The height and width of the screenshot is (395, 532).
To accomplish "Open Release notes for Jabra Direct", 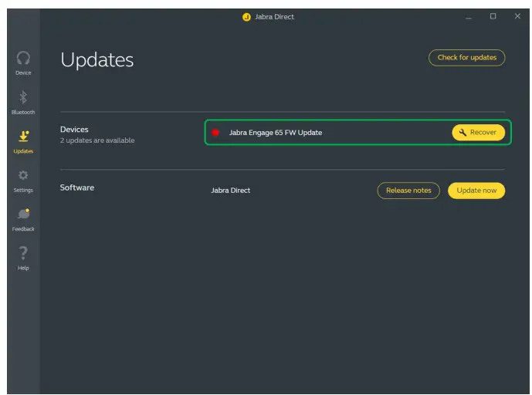I will (408, 191).
